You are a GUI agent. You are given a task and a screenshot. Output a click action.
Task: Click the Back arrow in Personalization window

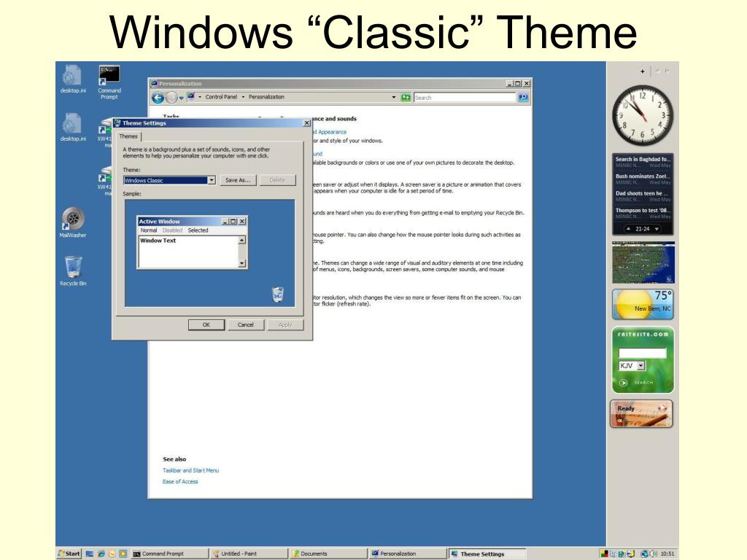tap(158, 98)
